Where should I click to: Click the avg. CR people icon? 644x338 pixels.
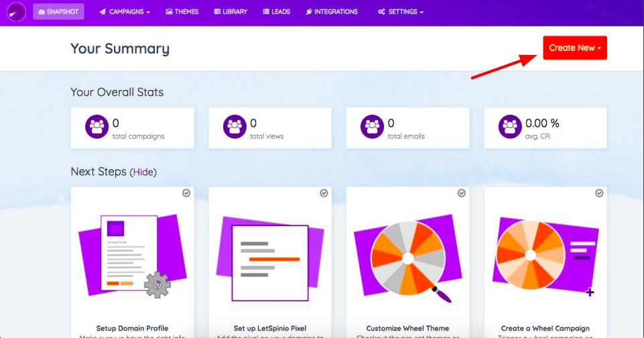[x=510, y=127]
